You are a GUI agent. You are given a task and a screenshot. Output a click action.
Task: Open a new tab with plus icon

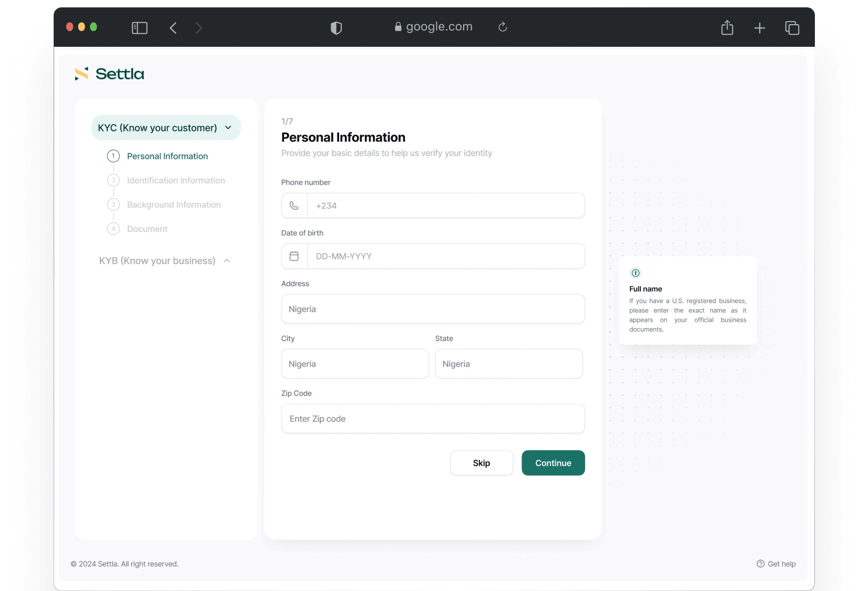click(x=760, y=28)
